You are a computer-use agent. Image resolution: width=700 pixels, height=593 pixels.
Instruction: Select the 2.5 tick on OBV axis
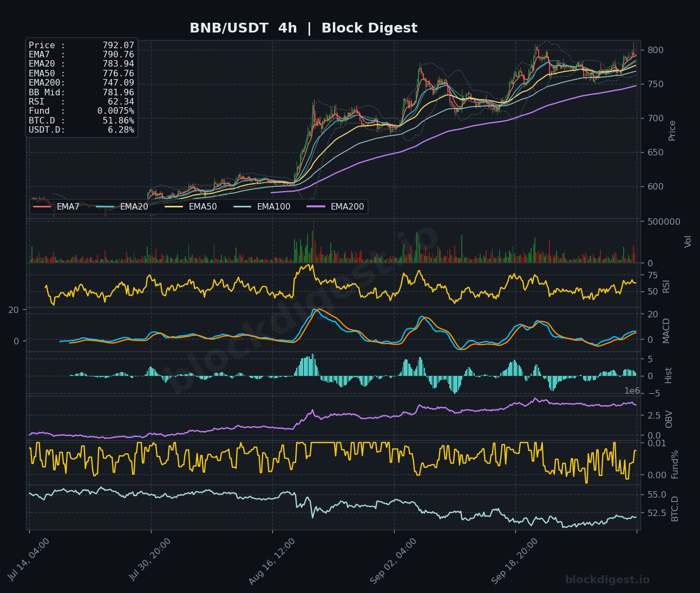(654, 415)
